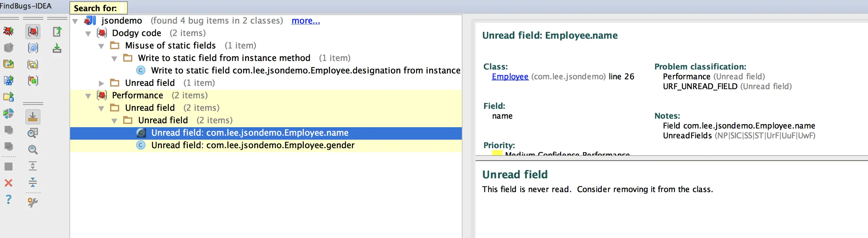Image resolution: width=868 pixels, height=238 pixels.
Task: Close the FindBugs results with red X
Action: (x=9, y=183)
